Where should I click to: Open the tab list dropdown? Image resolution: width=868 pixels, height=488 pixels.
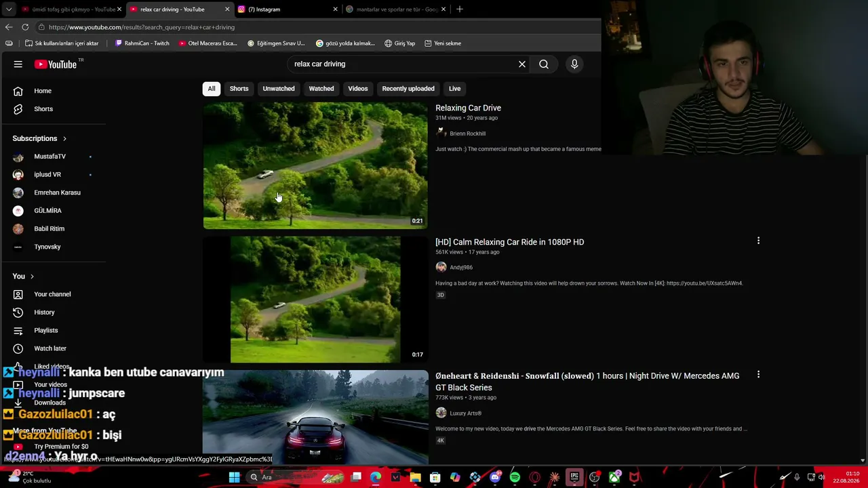point(9,9)
